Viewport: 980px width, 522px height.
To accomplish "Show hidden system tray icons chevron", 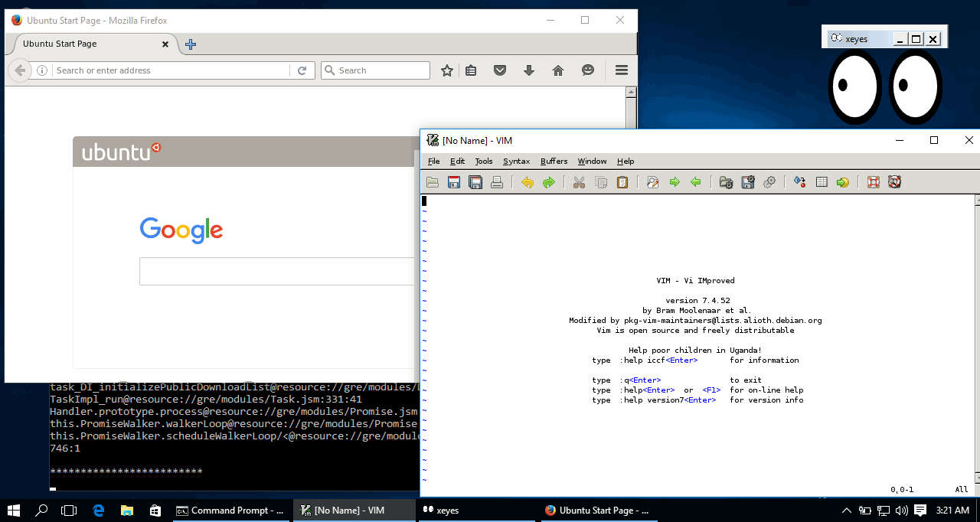I will pos(846,511).
